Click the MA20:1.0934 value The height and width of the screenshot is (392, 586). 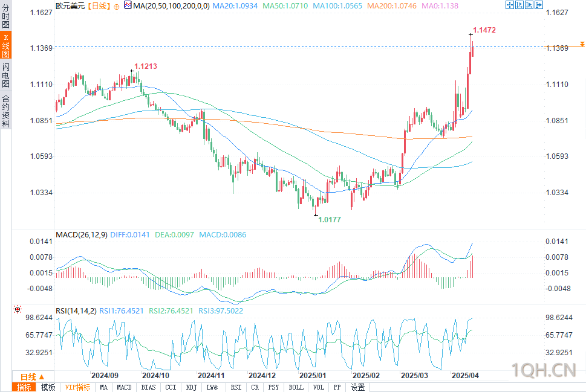coord(235,5)
